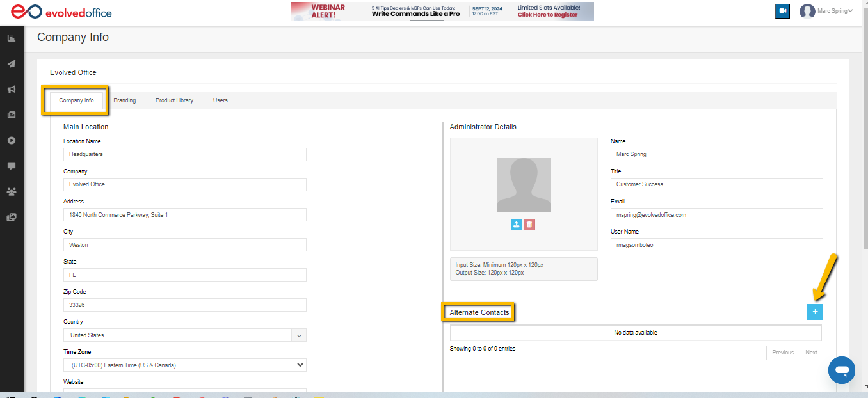Click the administrator photo placeholder
Screen dimensions: 868x398
524,186
